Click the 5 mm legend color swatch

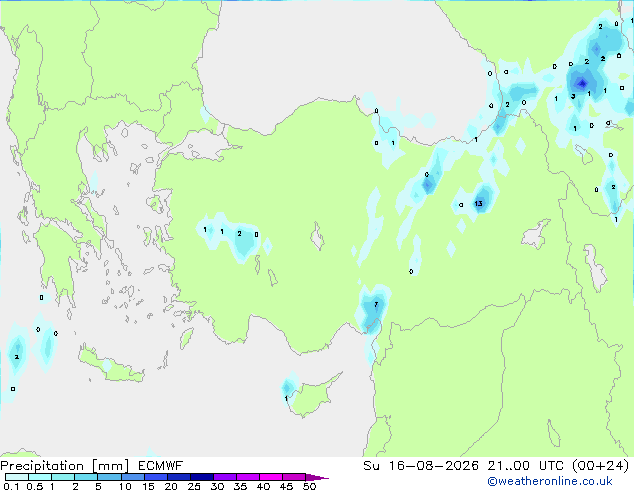pyautogui.click(x=109, y=477)
